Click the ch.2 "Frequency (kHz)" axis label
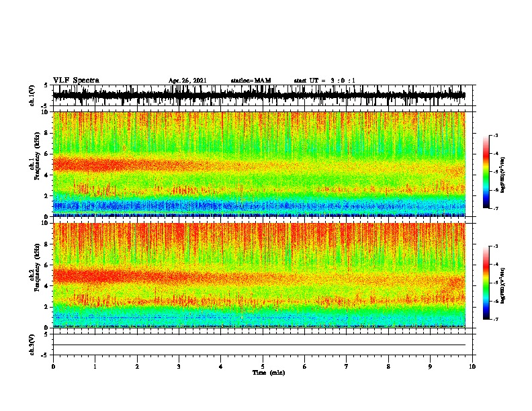532x411 pixels. click(37, 267)
